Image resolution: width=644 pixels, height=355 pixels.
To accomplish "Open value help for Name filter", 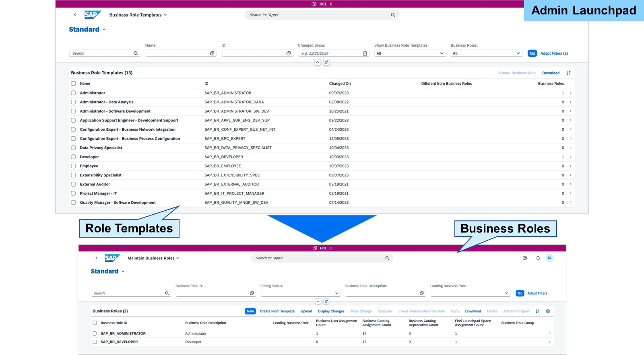I will pyautogui.click(x=212, y=53).
